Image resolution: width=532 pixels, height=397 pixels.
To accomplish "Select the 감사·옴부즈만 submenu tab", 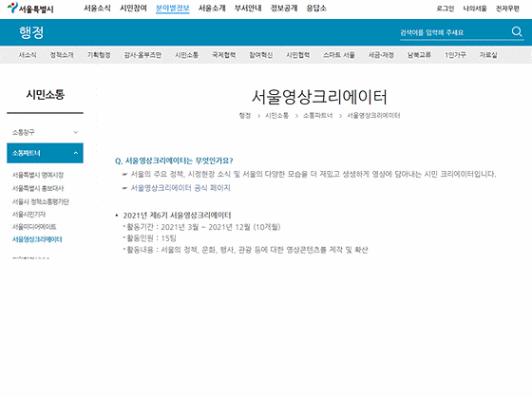I will 142,55.
